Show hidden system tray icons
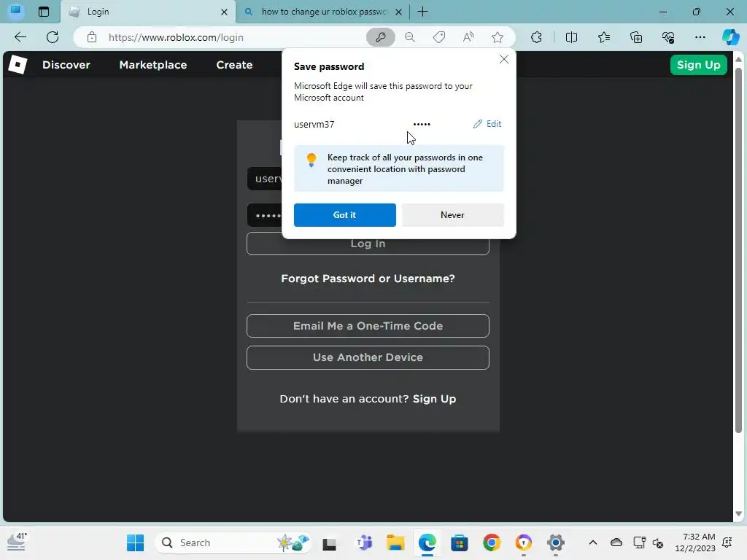Image resolution: width=747 pixels, height=560 pixels. point(592,542)
